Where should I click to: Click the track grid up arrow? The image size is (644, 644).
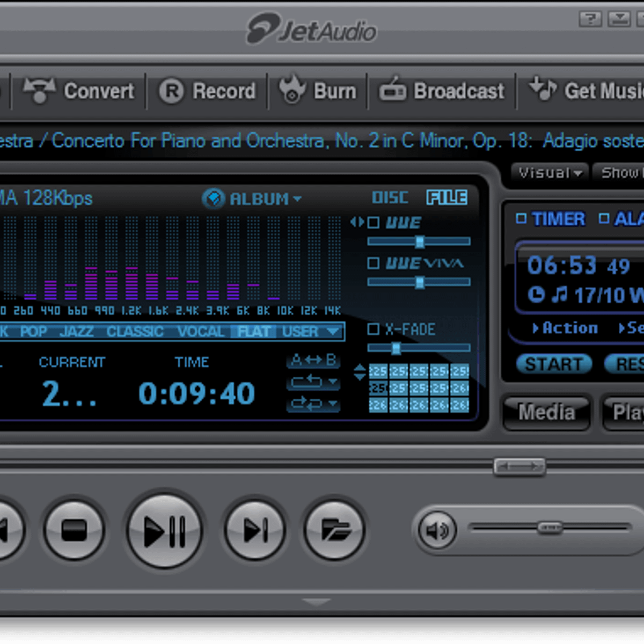pos(360,367)
